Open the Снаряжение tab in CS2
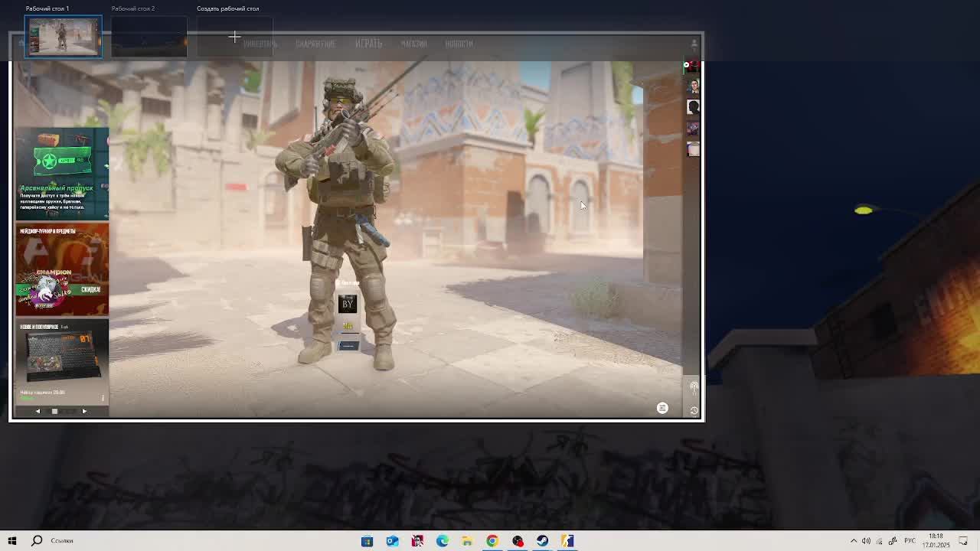This screenshot has height=551, width=980. point(315,44)
